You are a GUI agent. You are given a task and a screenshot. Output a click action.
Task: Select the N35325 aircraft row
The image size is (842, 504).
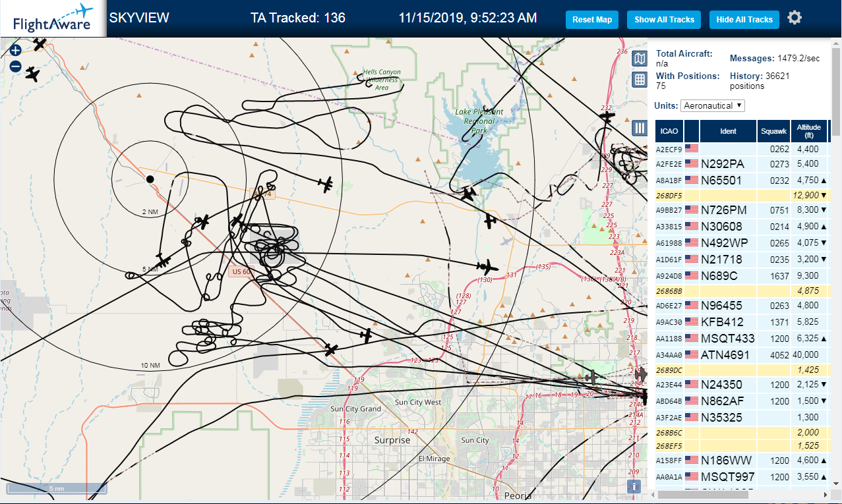(742, 417)
